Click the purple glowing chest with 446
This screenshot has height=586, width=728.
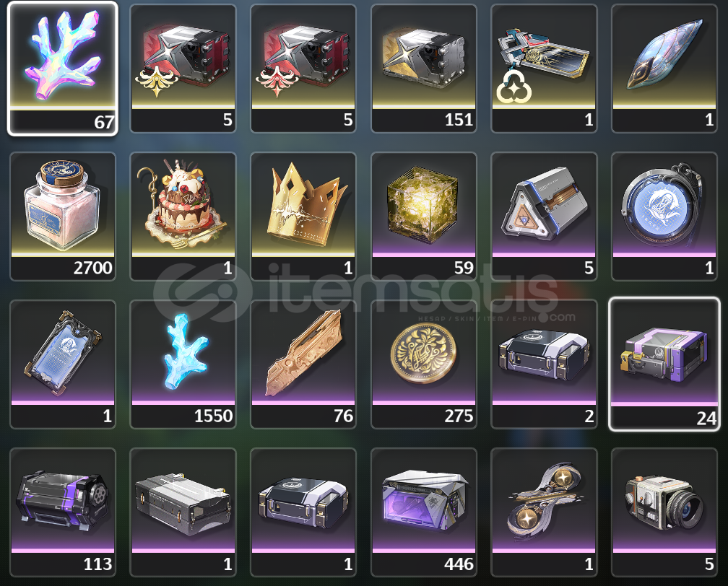pyautogui.click(x=424, y=512)
